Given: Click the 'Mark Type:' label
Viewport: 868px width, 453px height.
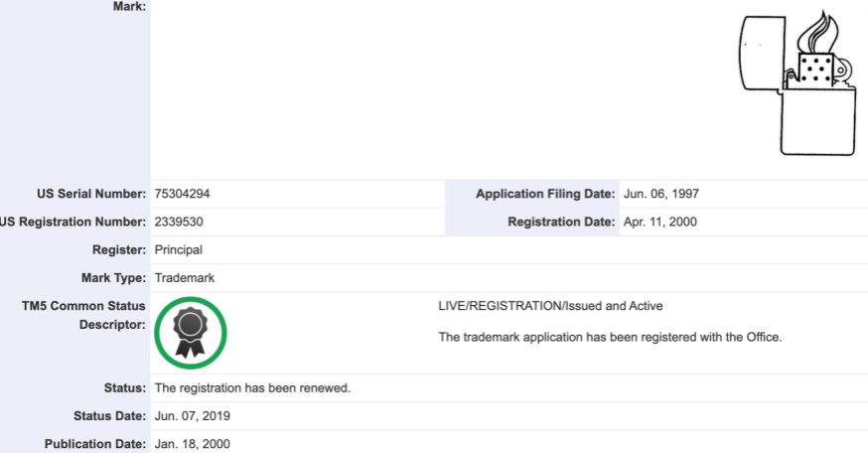Looking at the screenshot, I should (x=113, y=278).
